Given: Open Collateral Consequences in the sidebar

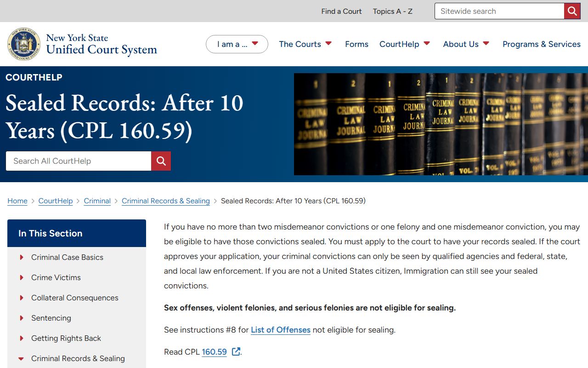Looking at the screenshot, I should coord(75,298).
